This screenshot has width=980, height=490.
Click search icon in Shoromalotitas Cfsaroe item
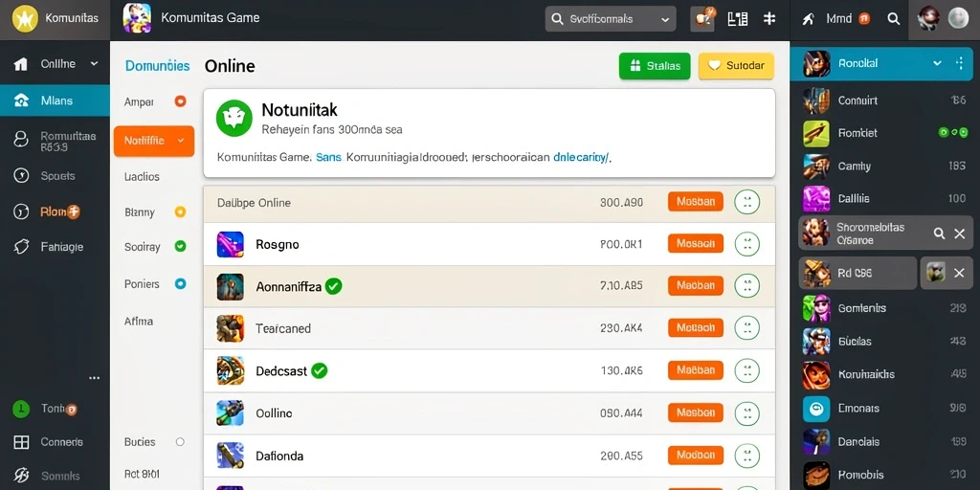(x=939, y=234)
